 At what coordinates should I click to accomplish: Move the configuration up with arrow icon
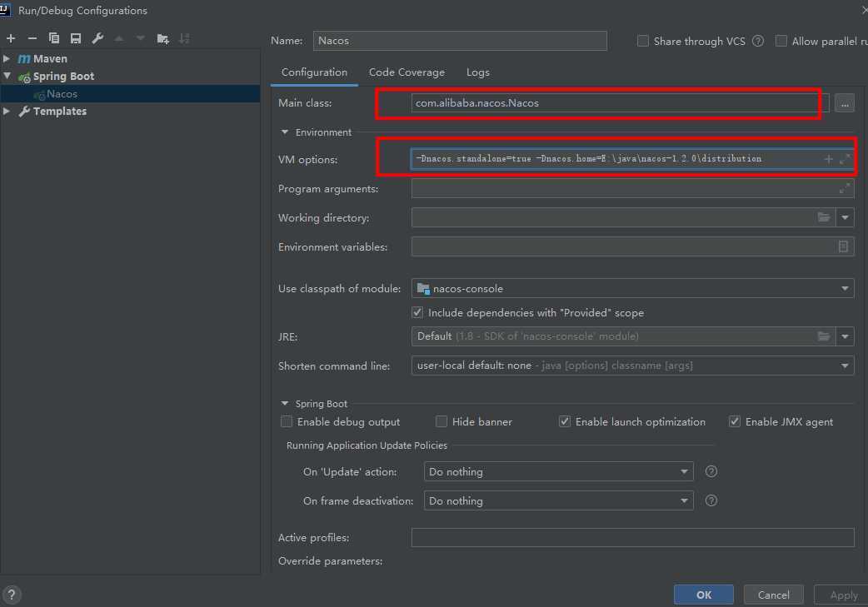point(119,38)
